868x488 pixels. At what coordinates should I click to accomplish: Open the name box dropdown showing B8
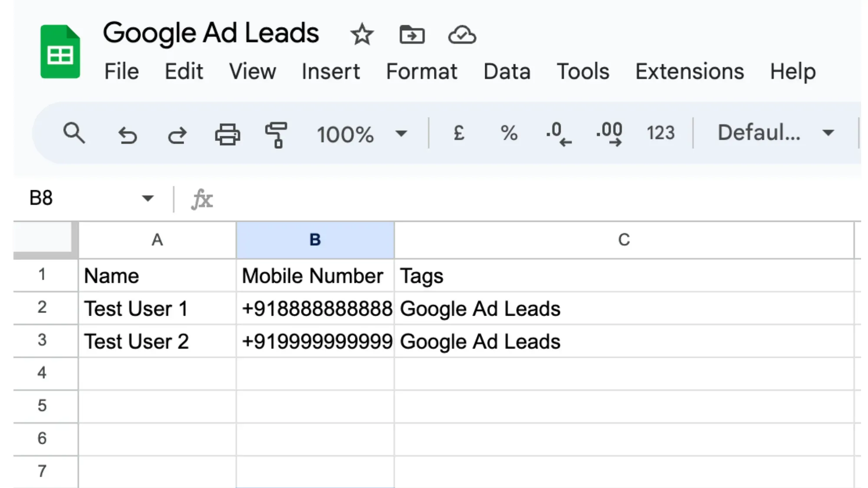[x=148, y=198]
